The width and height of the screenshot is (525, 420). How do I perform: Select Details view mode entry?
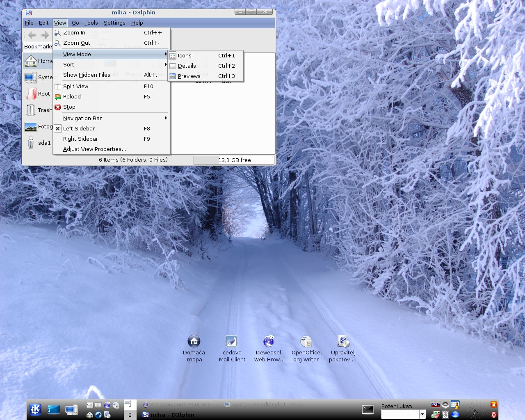(205, 66)
